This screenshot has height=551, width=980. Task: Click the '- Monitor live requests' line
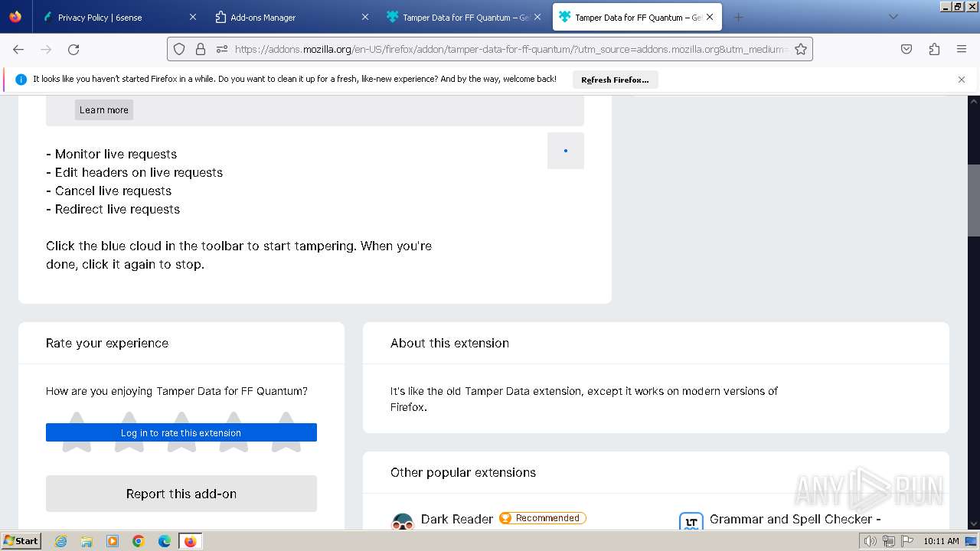click(112, 154)
